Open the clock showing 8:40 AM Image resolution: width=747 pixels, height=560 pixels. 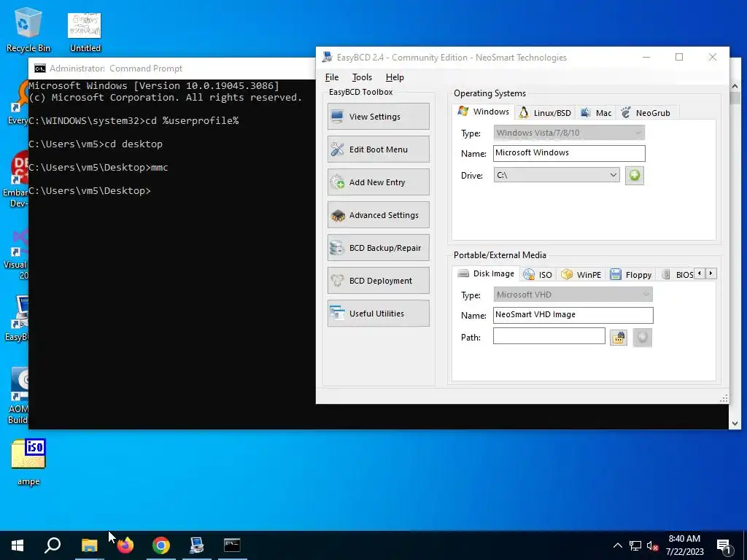[684, 545]
